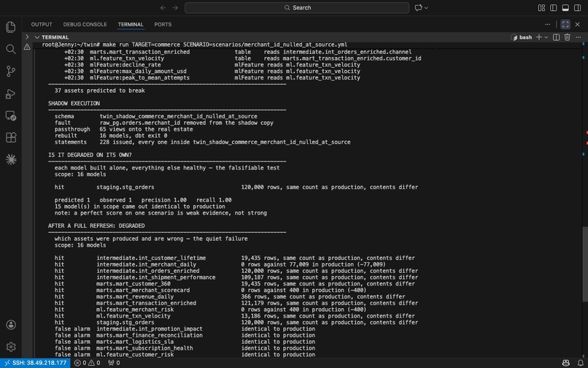Open the terminal's more actions ellipsis

click(x=579, y=37)
